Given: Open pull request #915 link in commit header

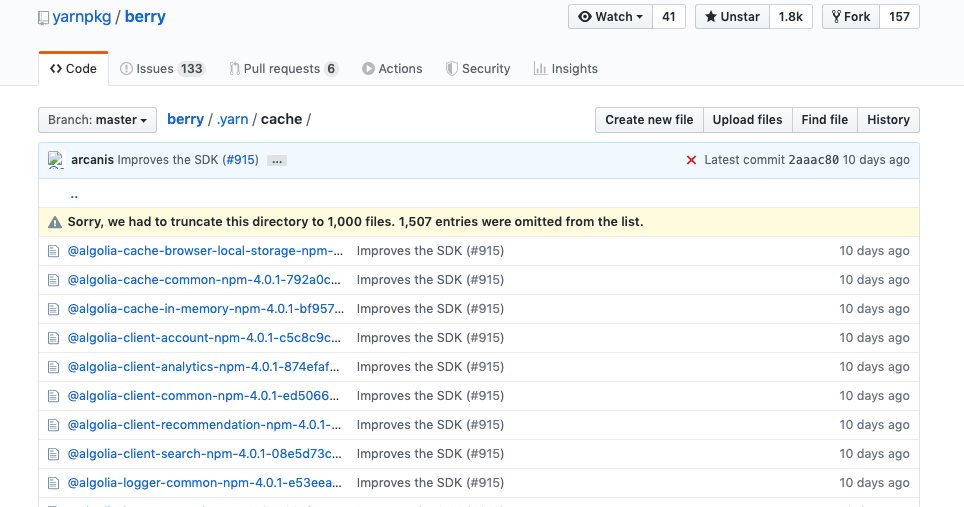Looking at the screenshot, I should (240, 160).
